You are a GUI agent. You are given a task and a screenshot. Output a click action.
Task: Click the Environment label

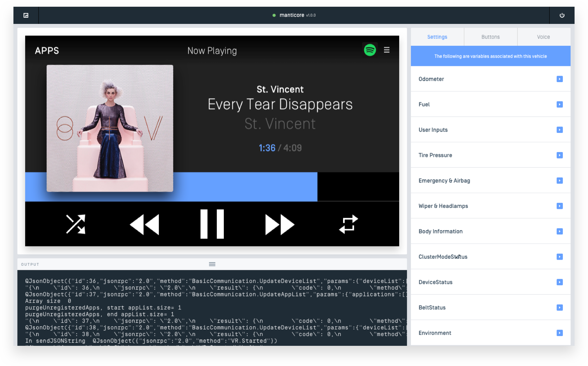point(435,333)
